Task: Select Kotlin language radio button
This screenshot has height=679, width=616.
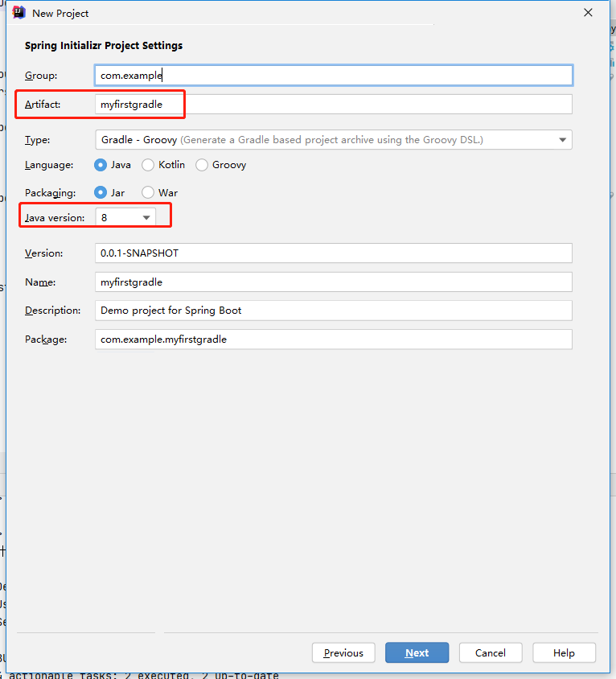Action: (x=148, y=165)
